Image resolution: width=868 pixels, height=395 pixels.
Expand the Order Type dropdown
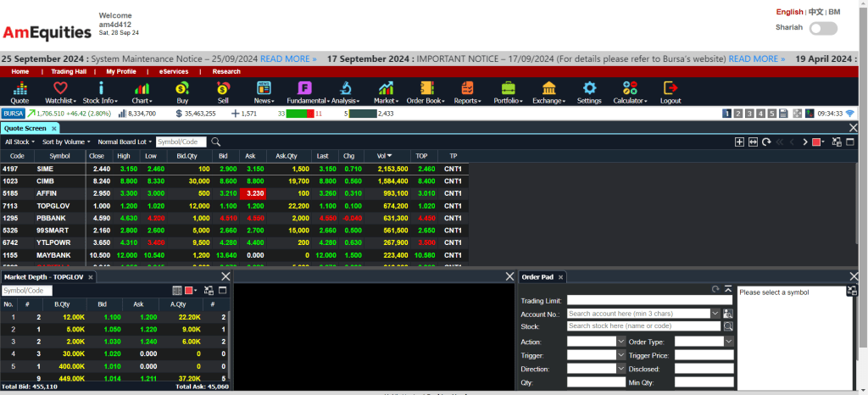[704, 342]
